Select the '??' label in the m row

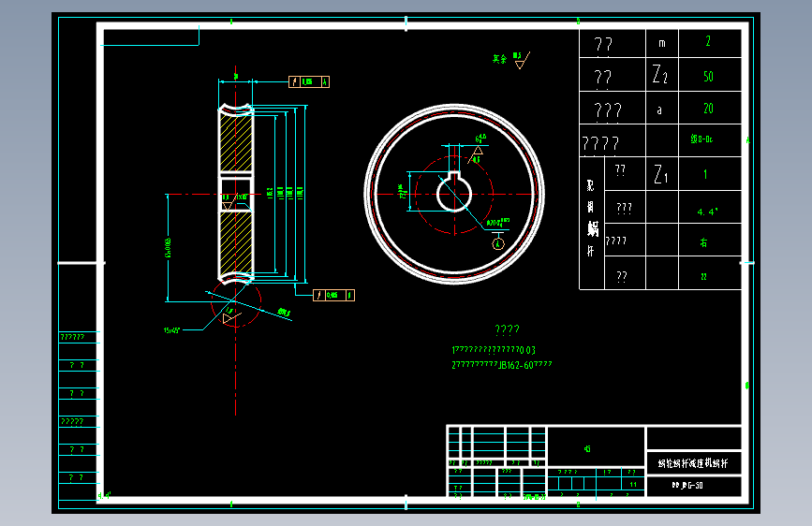click(603, 45)
